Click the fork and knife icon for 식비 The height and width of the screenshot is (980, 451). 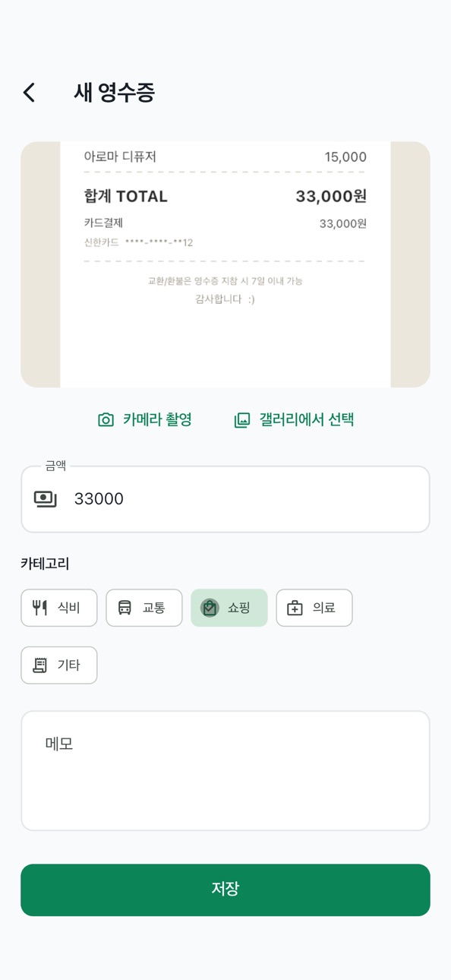39,608
